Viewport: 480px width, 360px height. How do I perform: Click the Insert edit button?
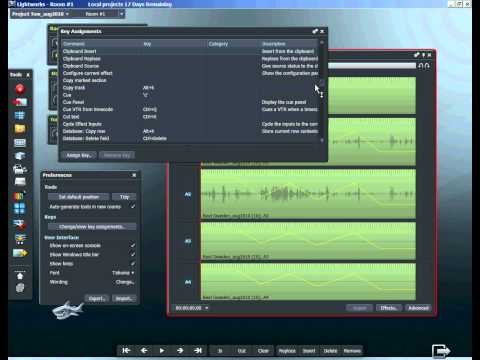point(309,351)
